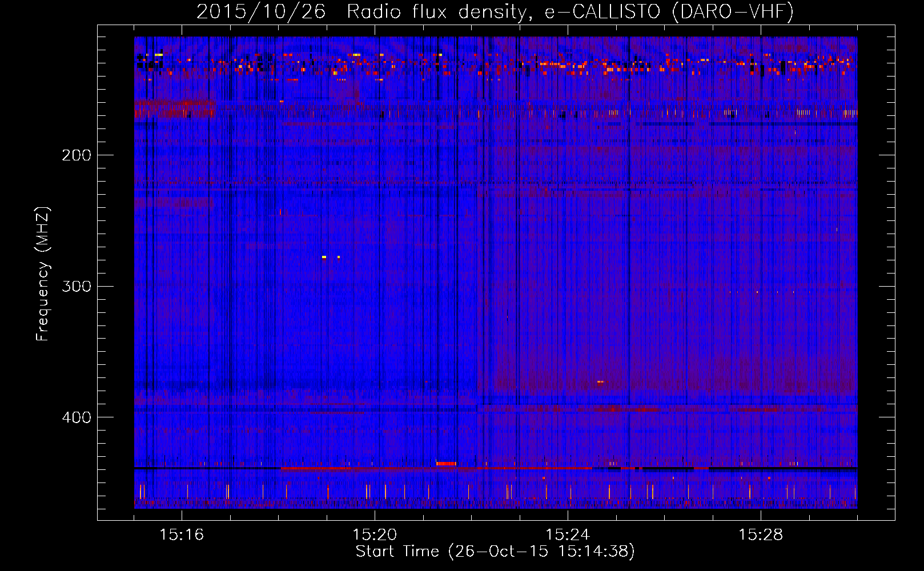Select the (DARO-VHF) station label
The height and width of the screenshot is (571, 924).
click(x=733, y=11)
